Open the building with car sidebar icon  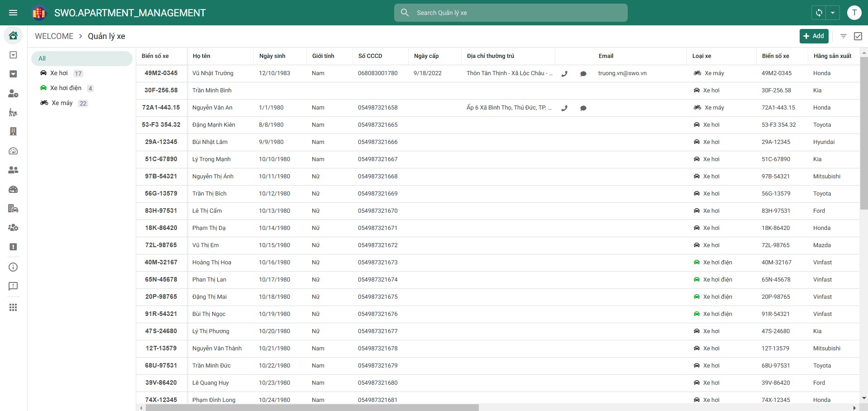13,208
